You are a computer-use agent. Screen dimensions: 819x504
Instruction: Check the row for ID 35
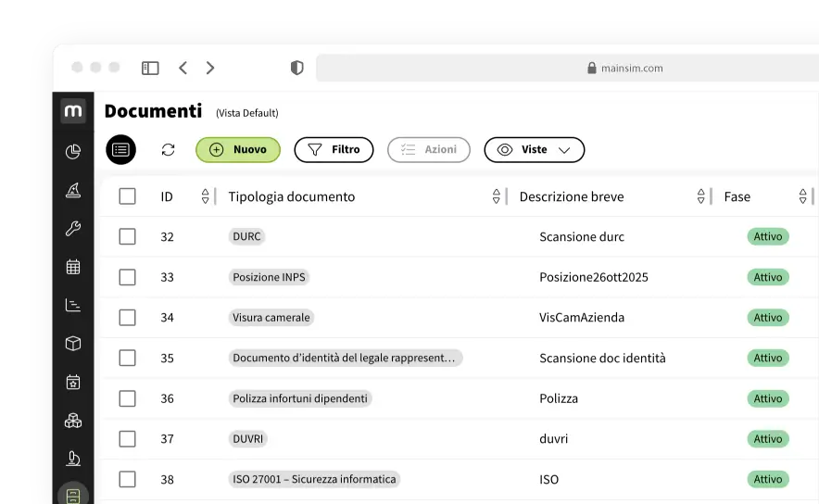coord(128,358)
